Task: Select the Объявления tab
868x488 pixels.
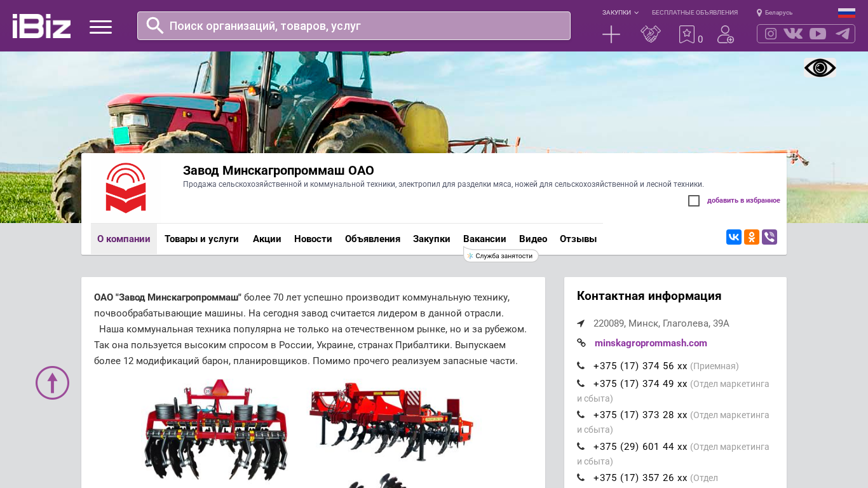Action: tap(372, 239)
